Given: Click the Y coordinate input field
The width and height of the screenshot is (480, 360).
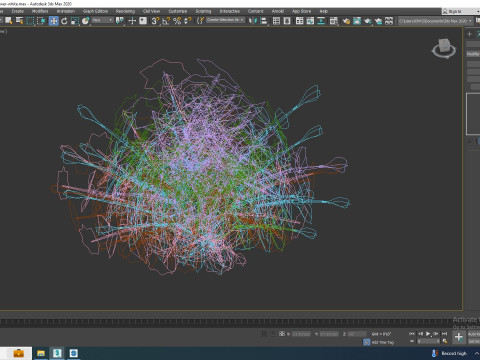Looking at the screenshot, I should [x=329, y=334].
